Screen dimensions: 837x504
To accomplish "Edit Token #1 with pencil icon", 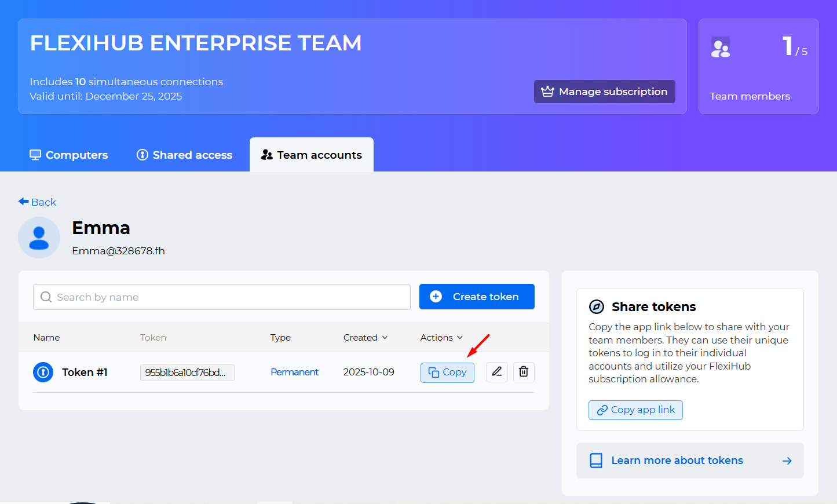I will [497, 372].
